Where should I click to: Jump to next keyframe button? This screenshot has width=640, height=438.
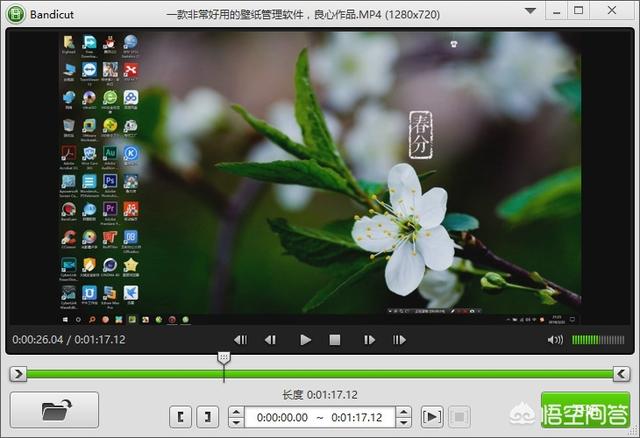point(399,340)
